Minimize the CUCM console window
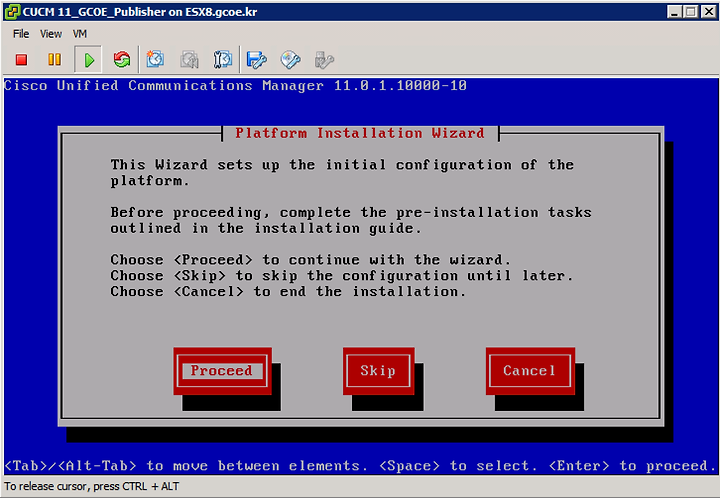The image size is (720, 498). tap(674, 12)
